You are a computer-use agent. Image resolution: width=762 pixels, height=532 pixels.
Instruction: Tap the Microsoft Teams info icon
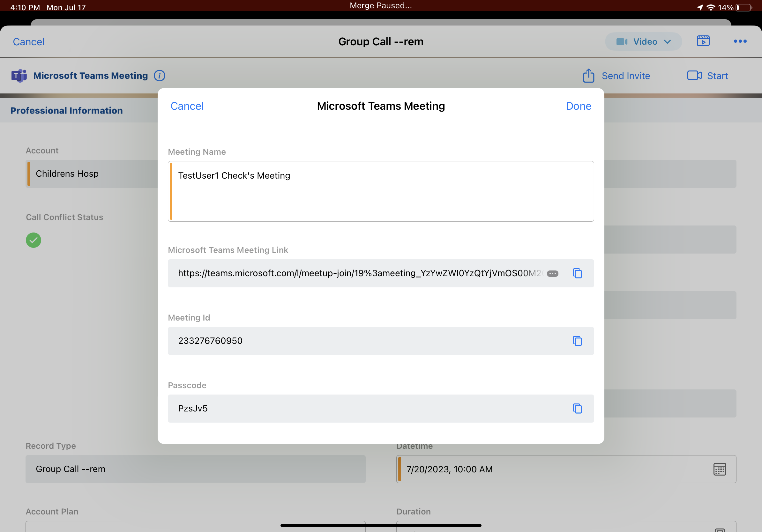point(159,76)
